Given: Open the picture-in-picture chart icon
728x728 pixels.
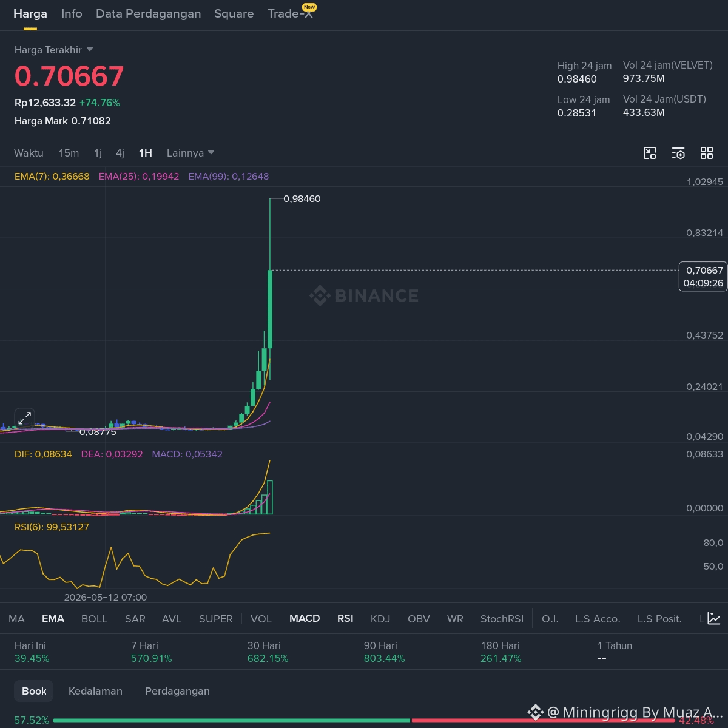Looking at the screenshot, I should click(650, 153).
